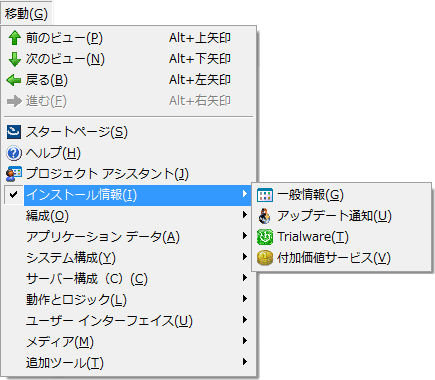The width and height of the screenshot is (435, 380).
Task: Open the 移動(G) menu bar item
Action: point(26,13)
